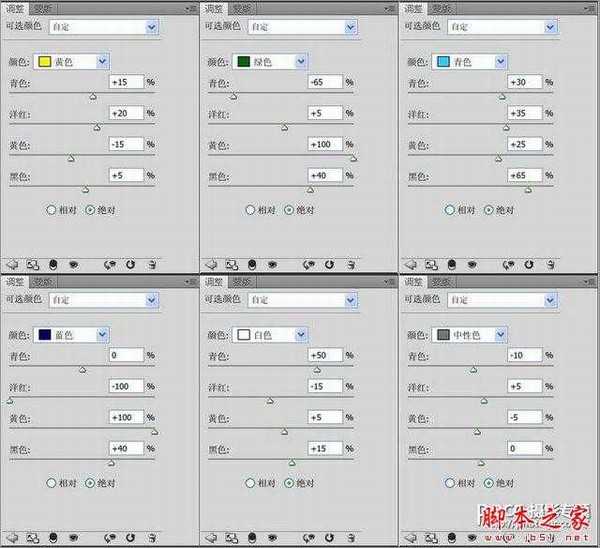Click expand view icon in 青色 panel

click(432, 264)
